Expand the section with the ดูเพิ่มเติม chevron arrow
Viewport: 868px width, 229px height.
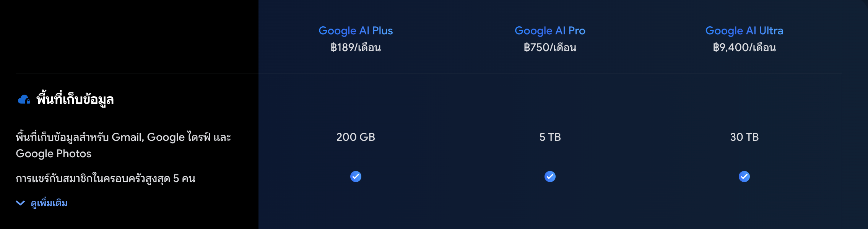[x=20, y=203]
